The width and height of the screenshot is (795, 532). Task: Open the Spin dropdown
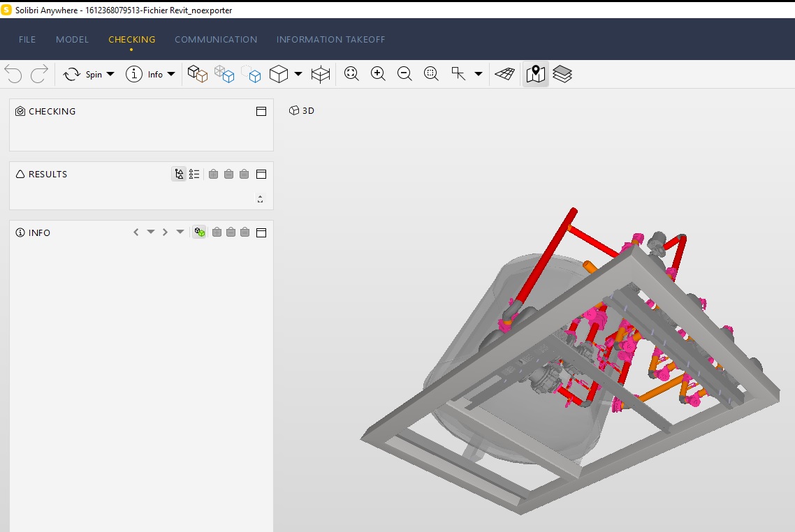tap(110, 73)
